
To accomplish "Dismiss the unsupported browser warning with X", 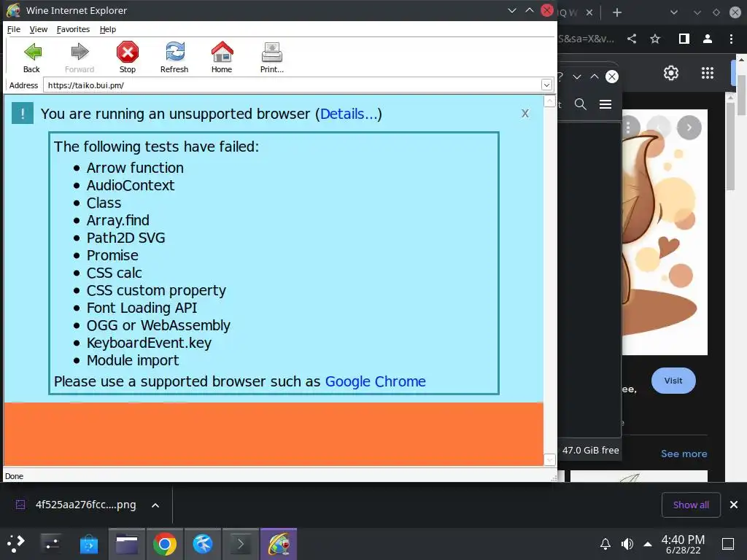I will 525,113.
